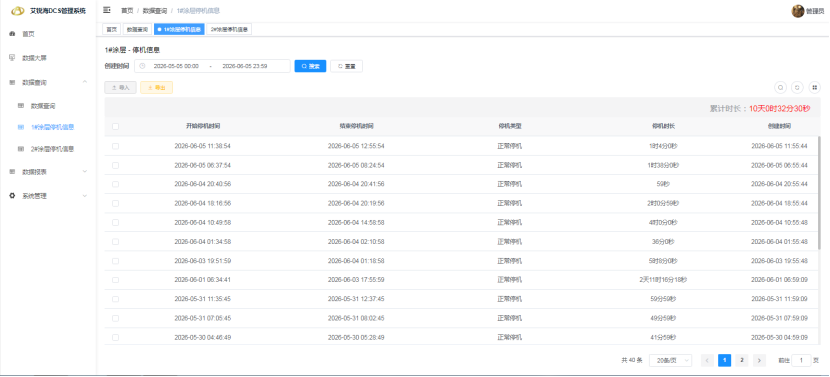Image resolution: width=830 pixels, height=377 pixels.
Task: Click the 导入 import button
Action: tap(121, 87)
